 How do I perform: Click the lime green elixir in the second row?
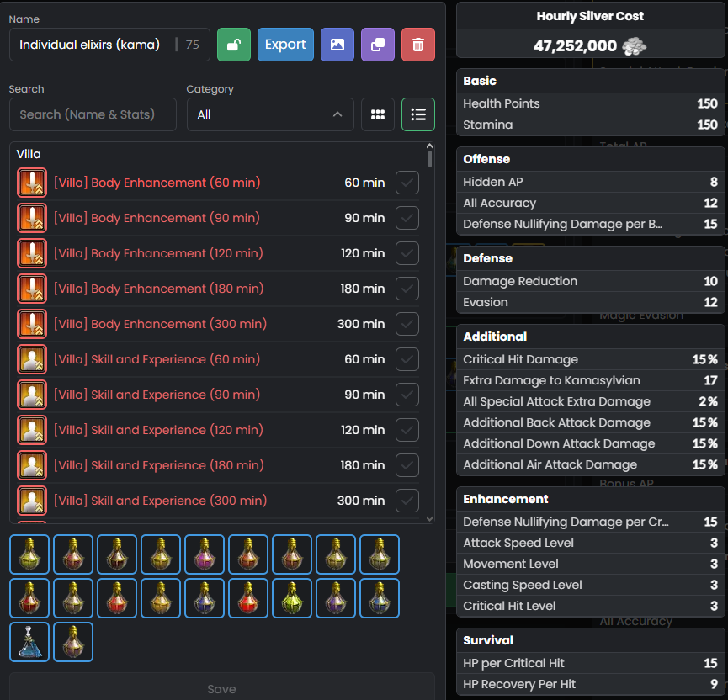coord(292,598)
